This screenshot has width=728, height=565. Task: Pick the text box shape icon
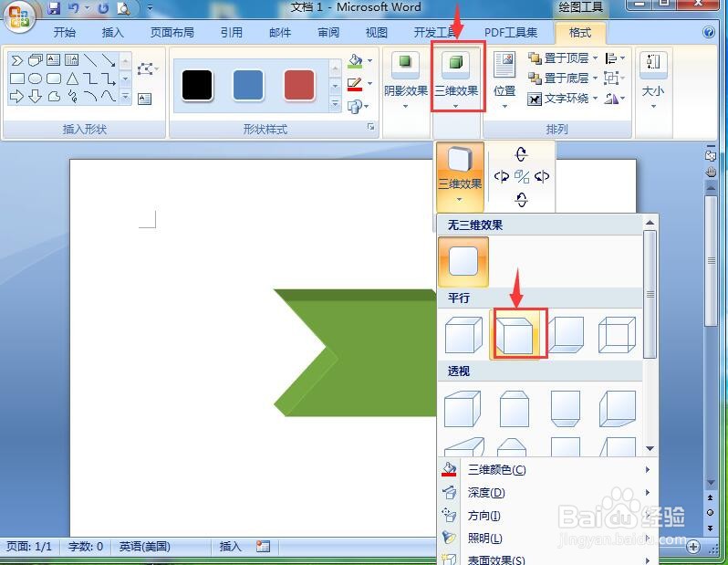(54, 60)
